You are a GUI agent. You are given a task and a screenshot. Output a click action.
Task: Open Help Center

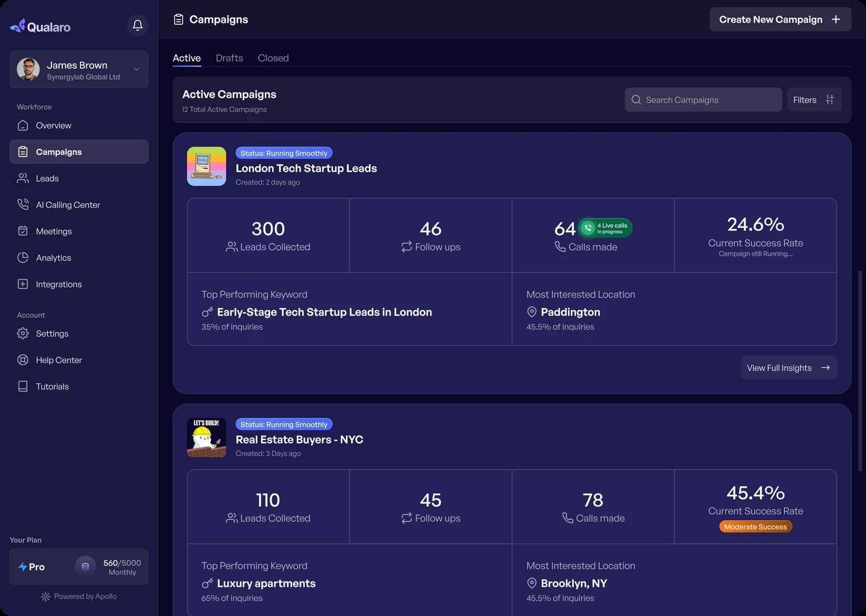pos(79,361)
